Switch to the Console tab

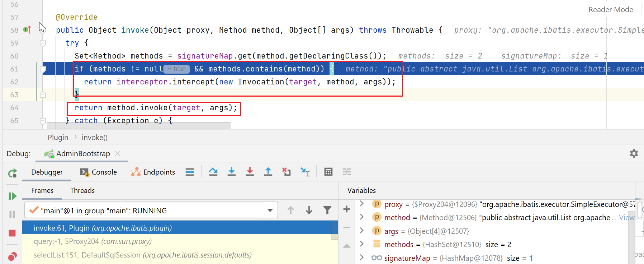coord(99,172)
